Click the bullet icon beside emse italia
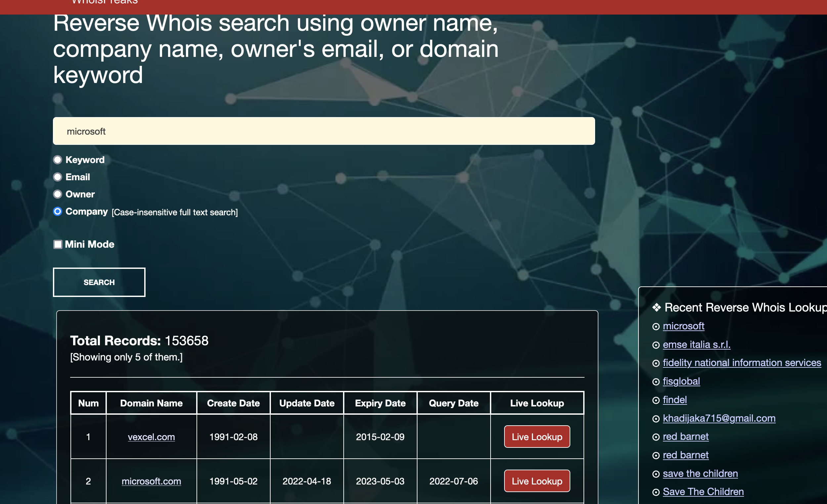827x504 pixels. point(656,345)
